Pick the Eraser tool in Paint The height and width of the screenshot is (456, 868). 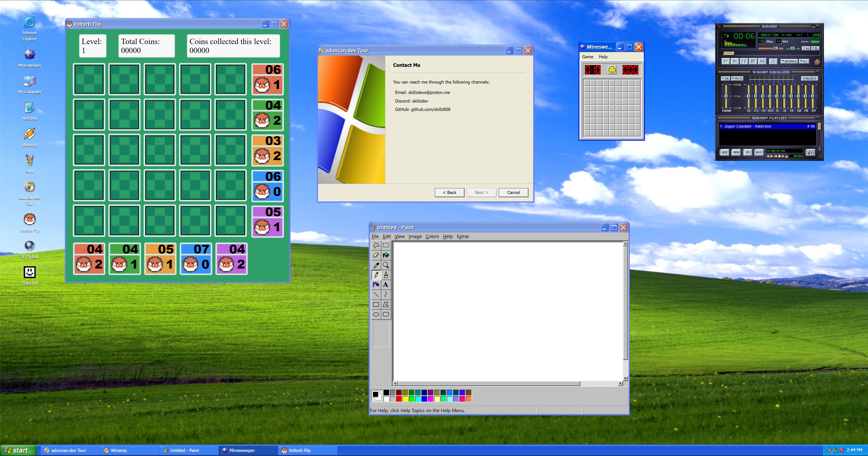(376, 255)
